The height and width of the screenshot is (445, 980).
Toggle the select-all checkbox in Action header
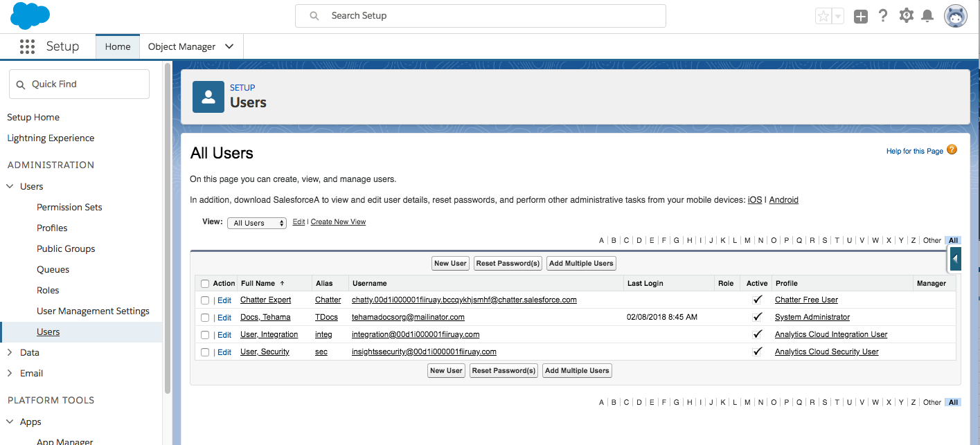coord(205,284)
